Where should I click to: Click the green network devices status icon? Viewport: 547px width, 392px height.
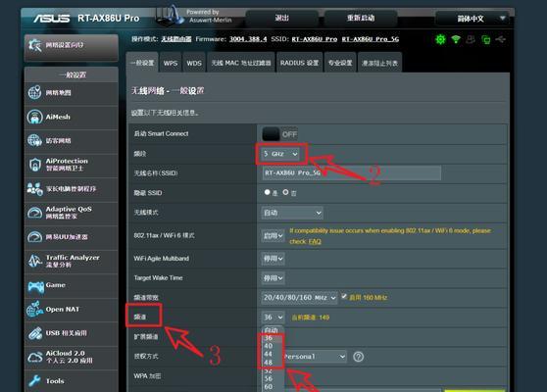tap(485, 40)
